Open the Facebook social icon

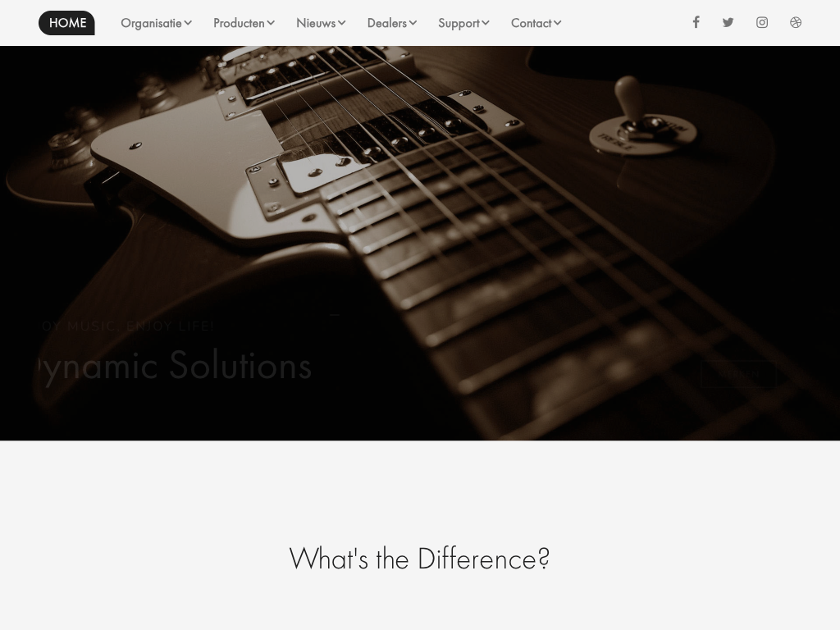coord(696,22)
